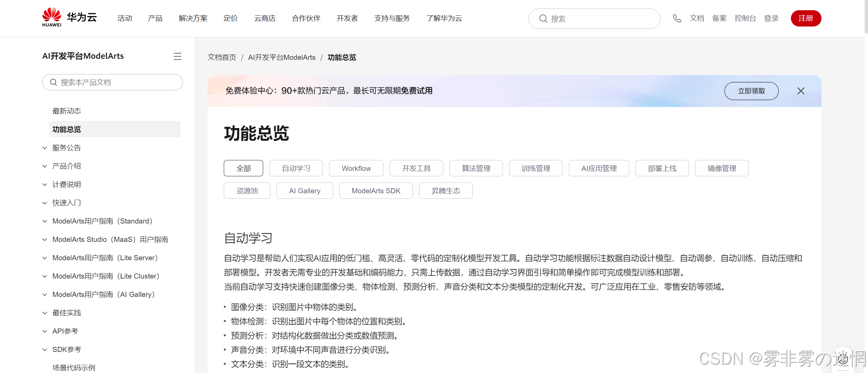Expand the API参考 sidebar section
This screenshot has width=868, height=373.
click(x=44, y=331)
